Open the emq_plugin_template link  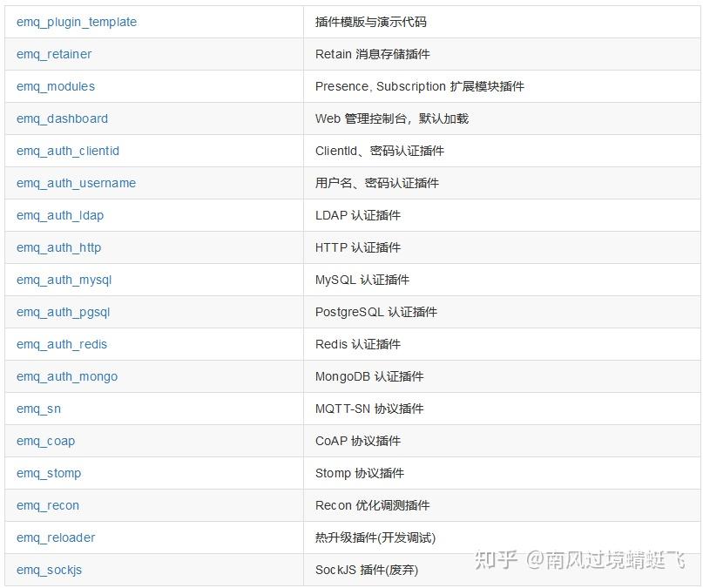point(77,22)
